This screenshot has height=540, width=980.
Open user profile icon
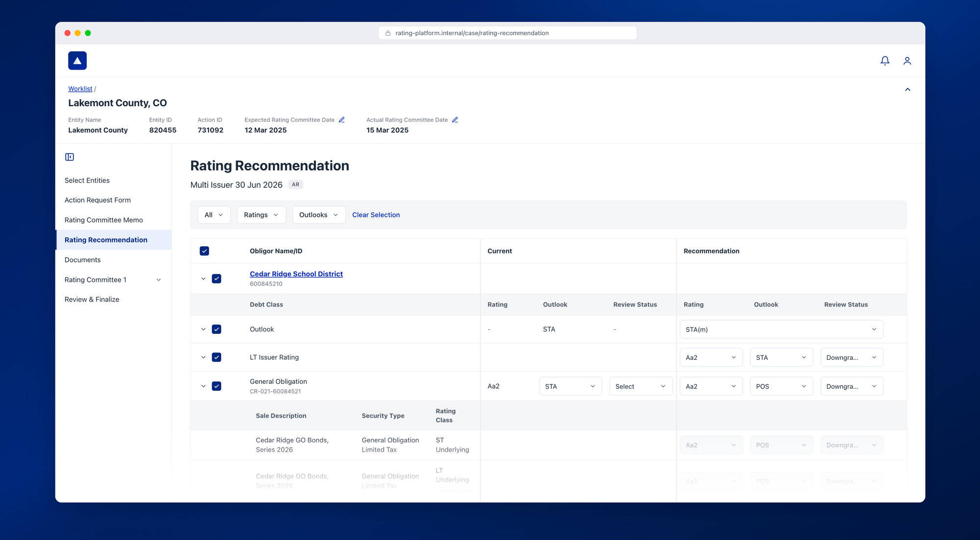[907, 61]
